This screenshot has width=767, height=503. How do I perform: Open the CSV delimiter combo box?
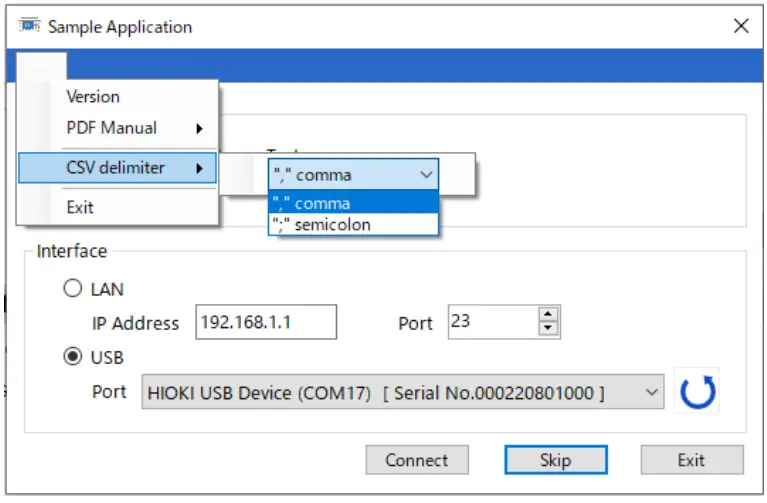[353, 175]
